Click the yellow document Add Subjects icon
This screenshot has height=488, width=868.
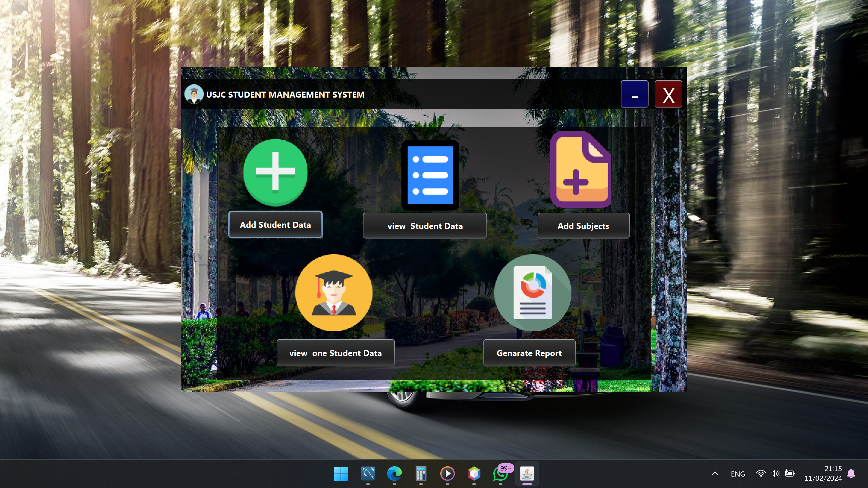click(580, 169)
